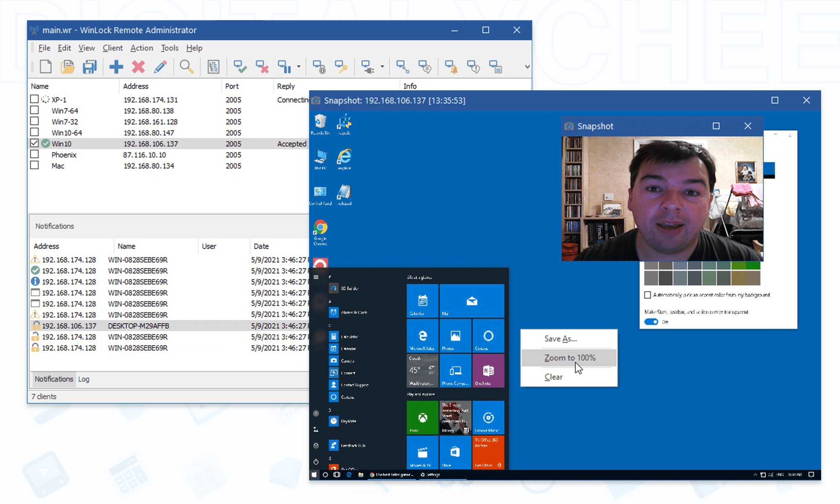Click the webcam snapshot image
840x504 pixels.
662,198
